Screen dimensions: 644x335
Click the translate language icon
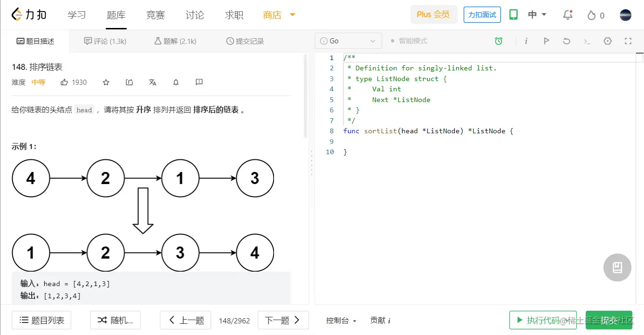(152, 82)
